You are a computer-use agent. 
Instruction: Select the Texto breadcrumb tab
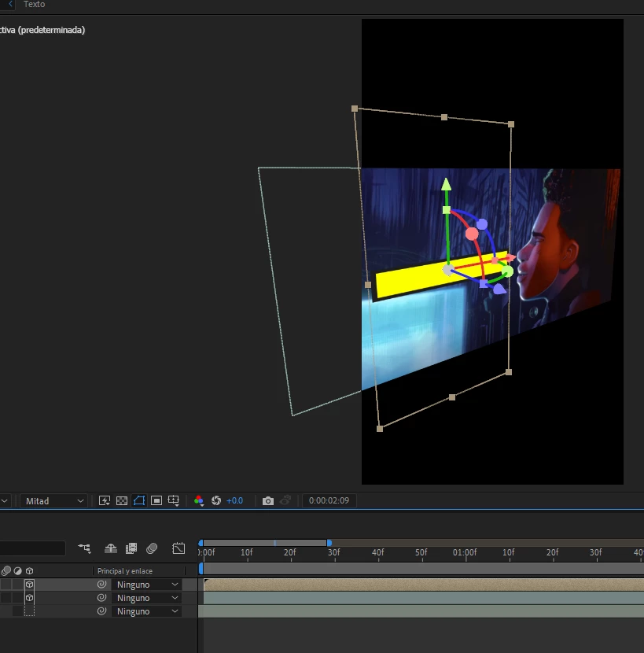pyautogui.click(x=34, y=4)
